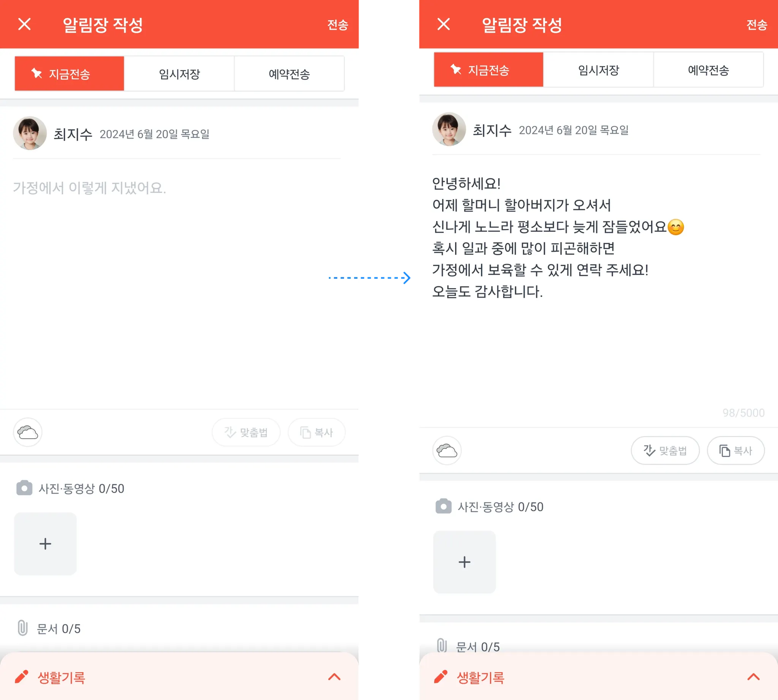The width and height of the screenshot is (778, 700).
Task: Click paperclip 문서 icon in left panel
Action: (x=23, y=628)
